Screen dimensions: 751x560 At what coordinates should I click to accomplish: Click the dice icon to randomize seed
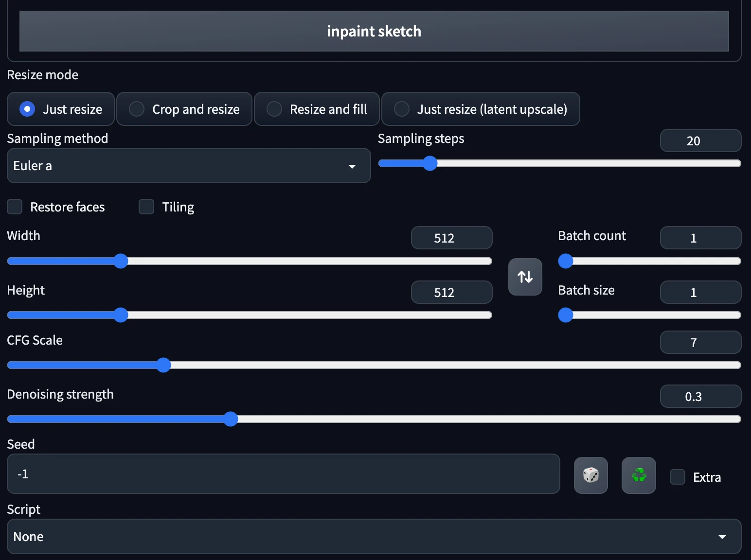[x=590, y=475]
